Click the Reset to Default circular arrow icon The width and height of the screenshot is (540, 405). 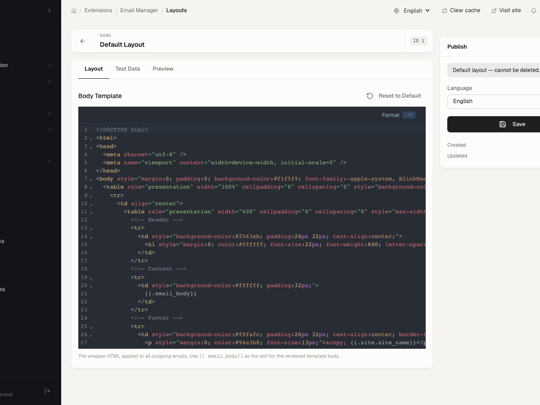[370, 96]
